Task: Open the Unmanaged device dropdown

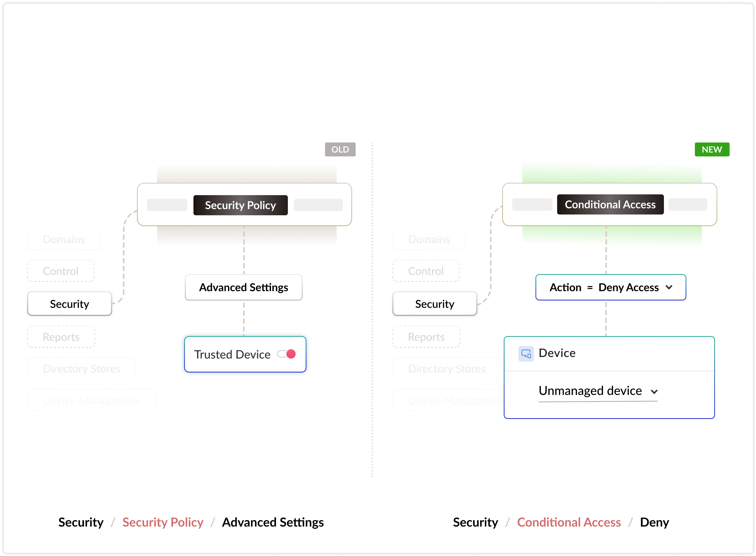Action: (598, 391)
